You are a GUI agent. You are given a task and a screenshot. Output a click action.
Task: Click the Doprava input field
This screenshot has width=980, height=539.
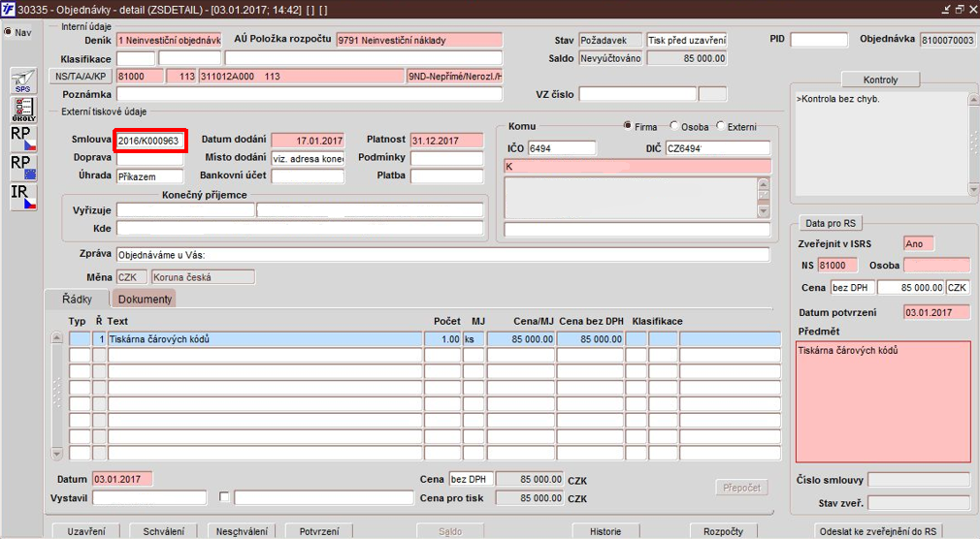pos(150,159)
